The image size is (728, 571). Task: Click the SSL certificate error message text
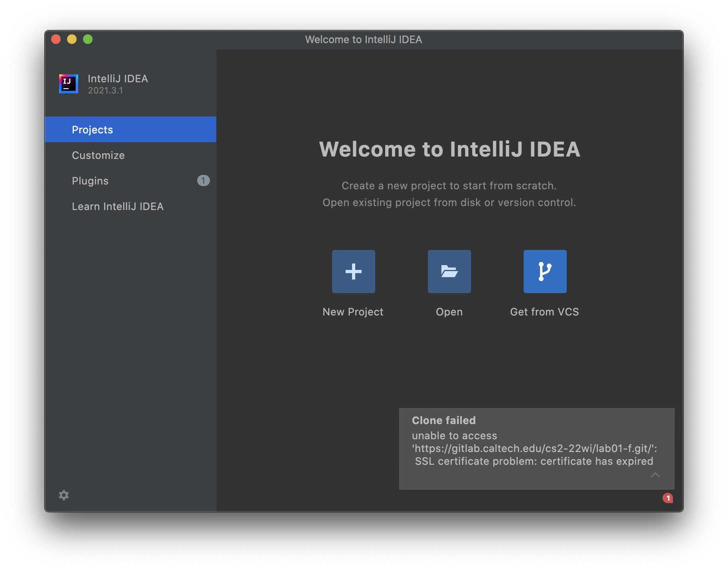tap(534, 461)
